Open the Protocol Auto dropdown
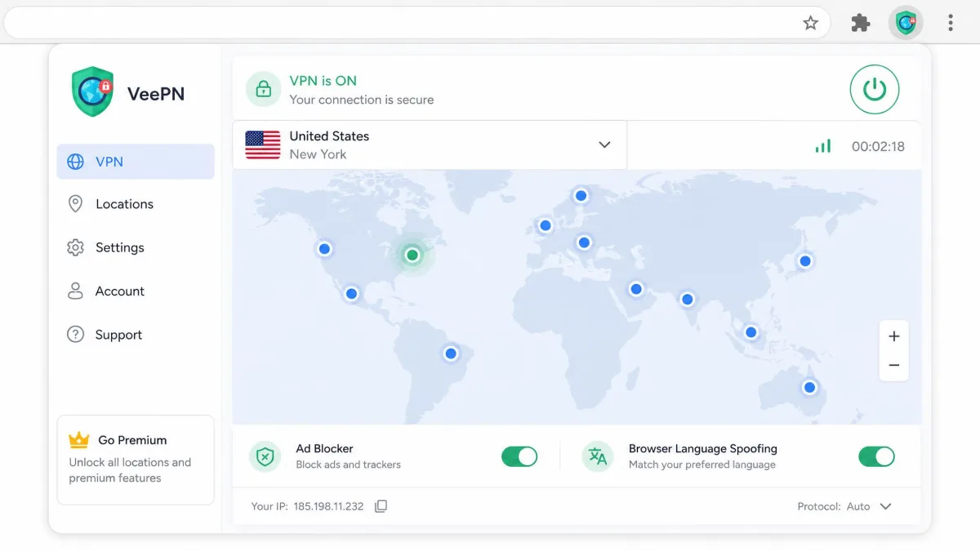980x551 pixels. (x=844, y=506)
